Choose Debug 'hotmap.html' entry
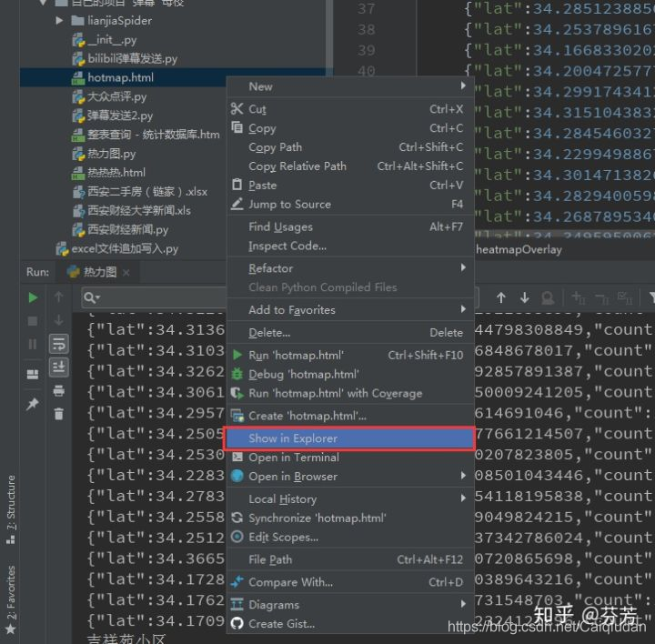 (x=350, y=374)
